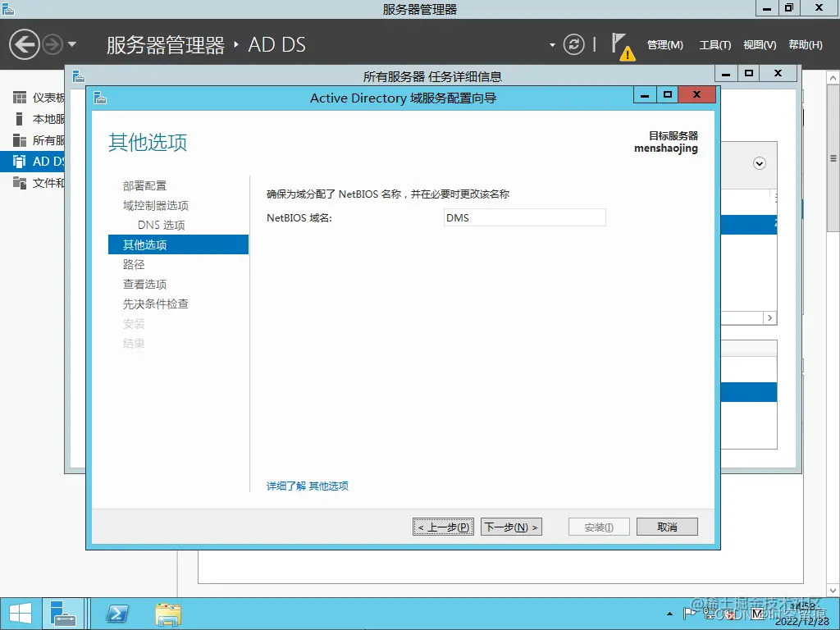Click the NetBIOS 域名 input field showing DMS
The width and height of the screenshot is (840, 630).
(524, 217)
